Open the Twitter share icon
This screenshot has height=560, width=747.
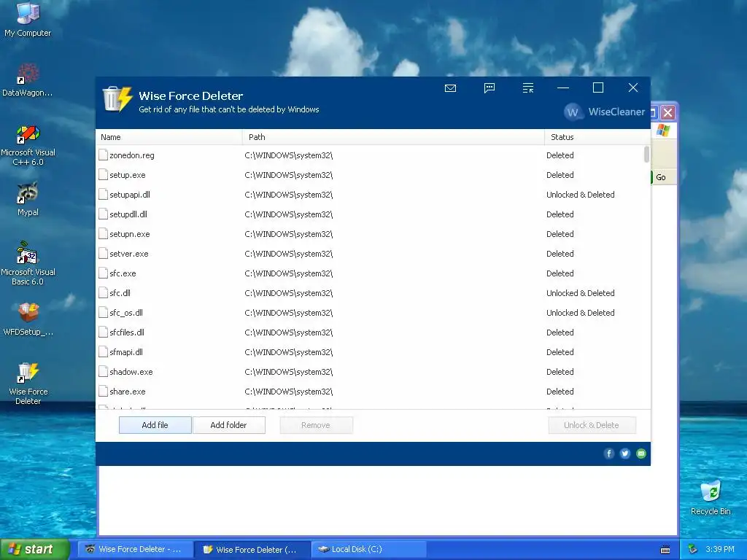pos(625,454)
